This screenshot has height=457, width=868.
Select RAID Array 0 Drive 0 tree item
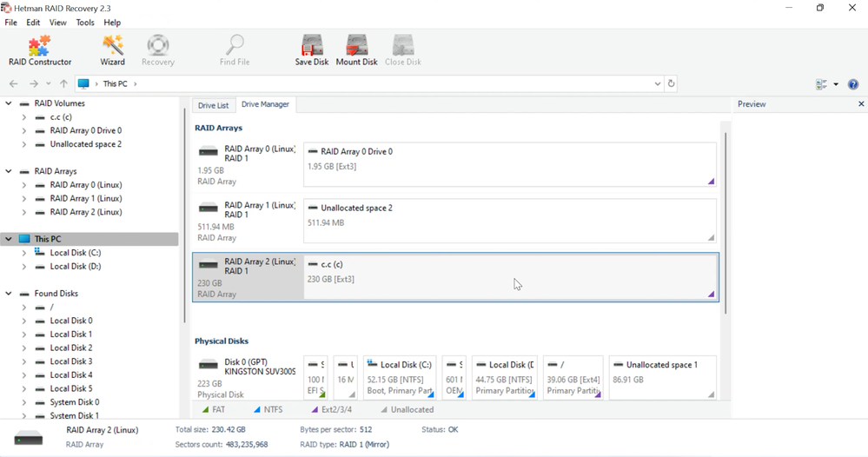point(86,130)
